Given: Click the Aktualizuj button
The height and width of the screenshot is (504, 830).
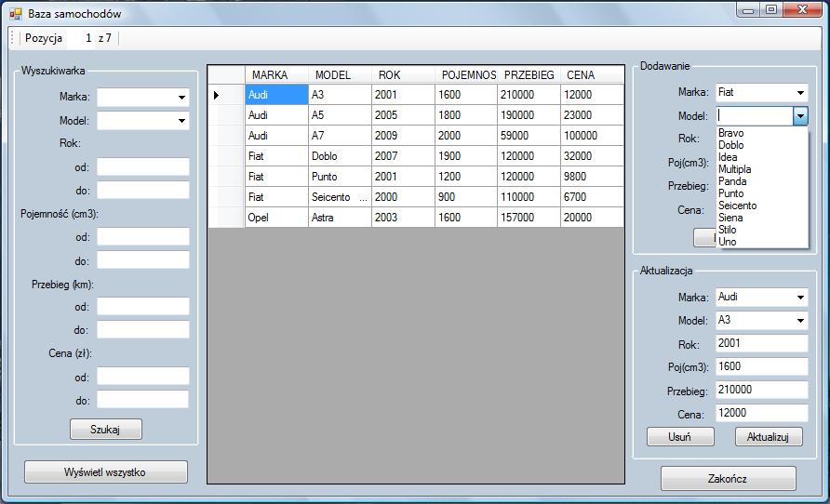Looking at the screenshot, I should click(769, 437).
